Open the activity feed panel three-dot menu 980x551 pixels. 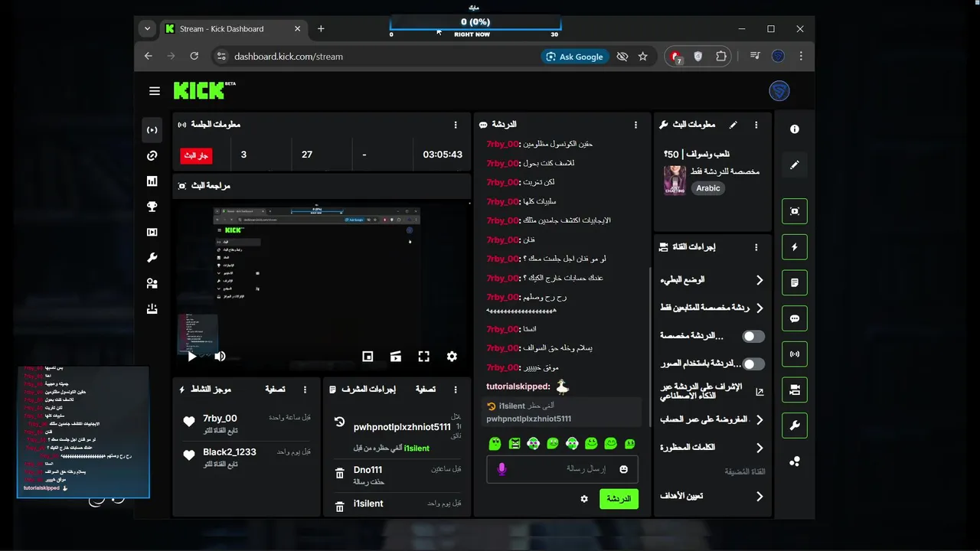tap(305, 390)
